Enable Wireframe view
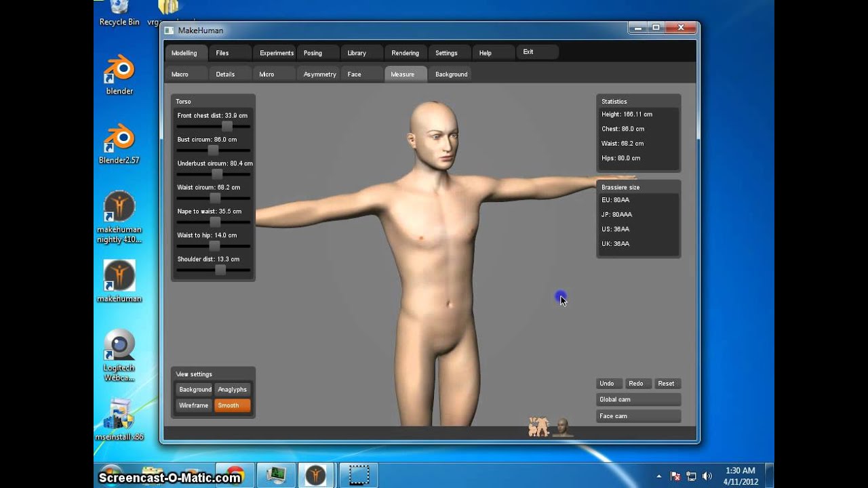 click(x=194, y=405)
